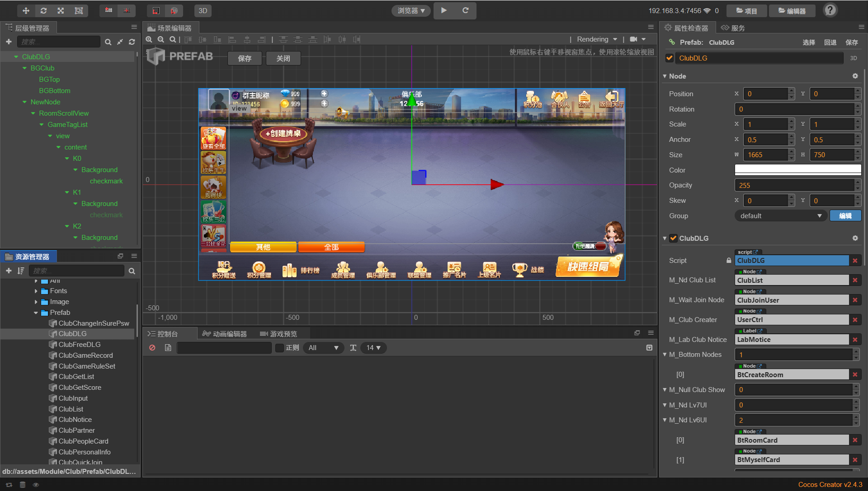Remove the ClubList node reference
This screenshot has width=868, height=491.
click(x=855, y=281)
